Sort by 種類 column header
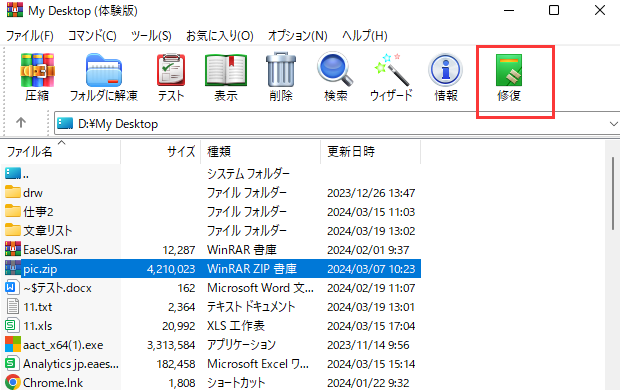This screenshot has width=620, height=390. [x=261, y=151]
